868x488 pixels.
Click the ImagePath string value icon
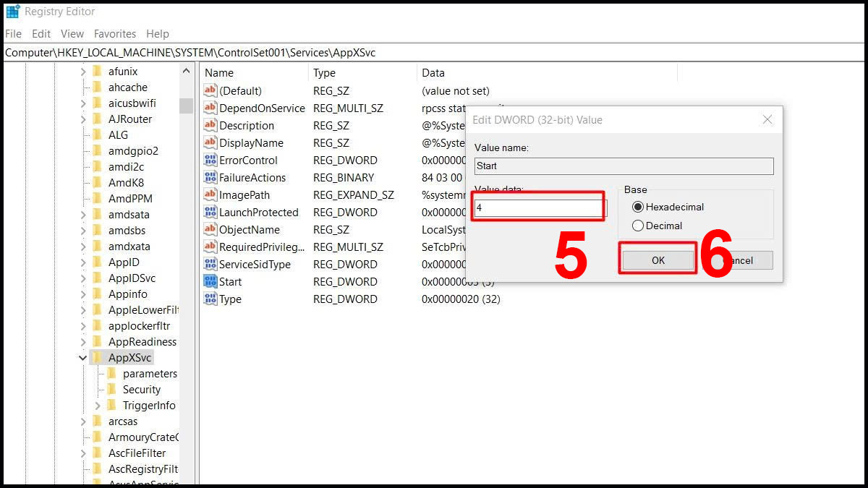click(x=210, y=195)
